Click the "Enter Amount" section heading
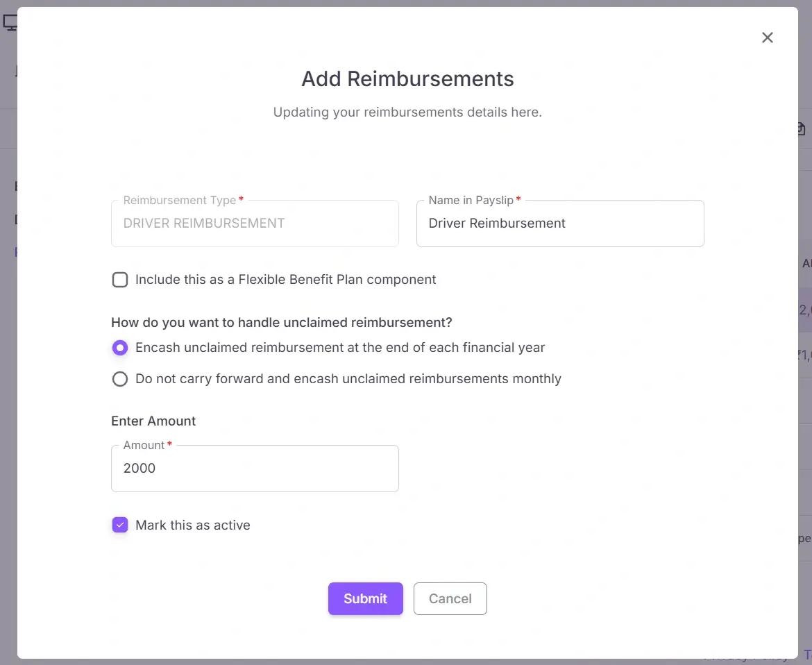Viewport: 812px width, 665px height. [x=153, y=421]
